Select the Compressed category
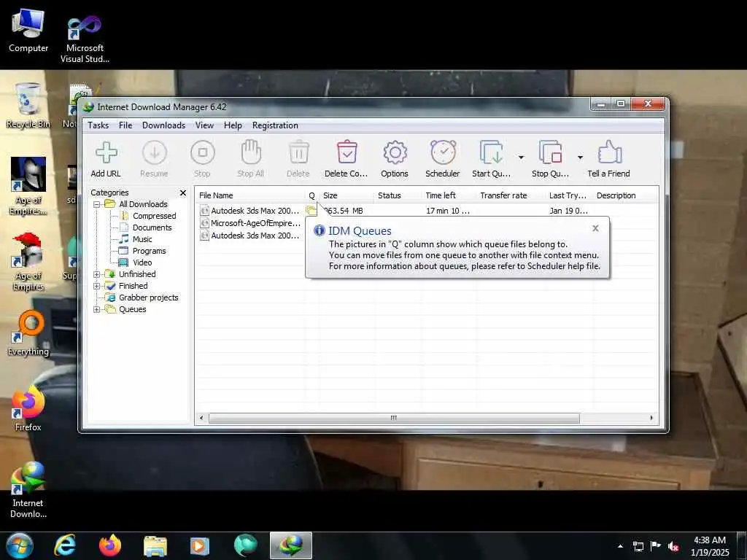747x560 pixels. point(155,216)
